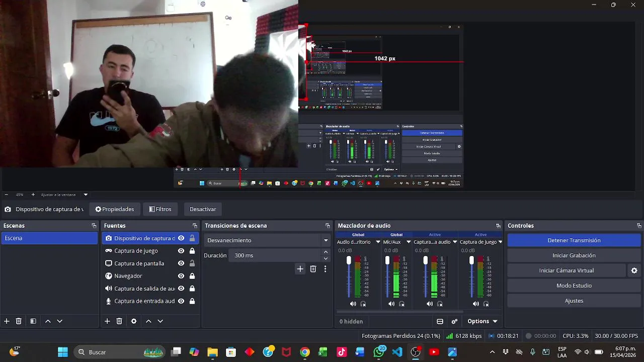Enable Modo Estudio
The width and height of the screenshot is (644, 362).
[574, 286]
